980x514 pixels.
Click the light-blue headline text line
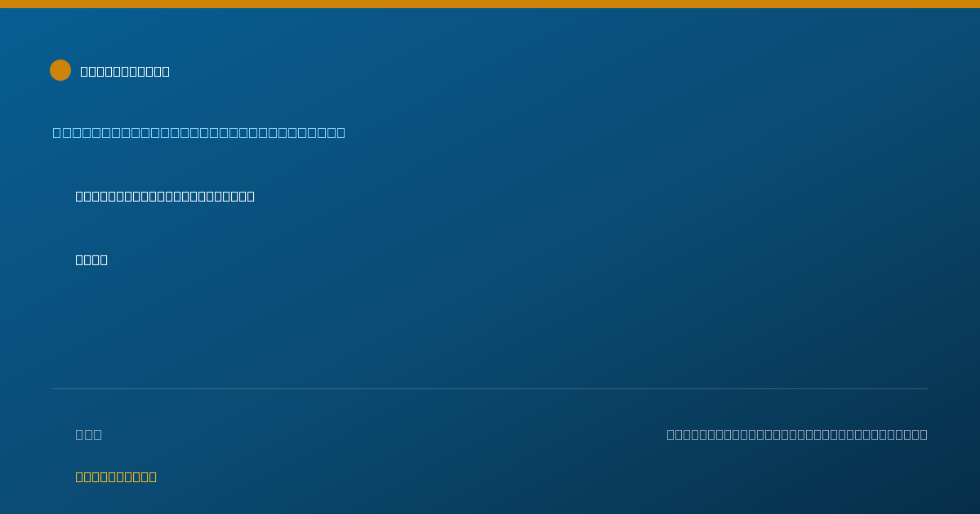[199, 132]
